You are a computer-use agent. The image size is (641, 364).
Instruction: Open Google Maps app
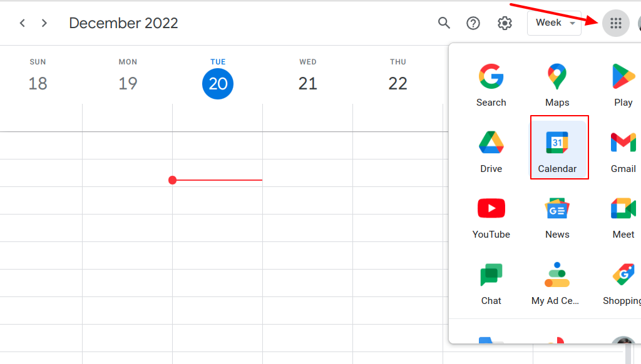point(557,85)
